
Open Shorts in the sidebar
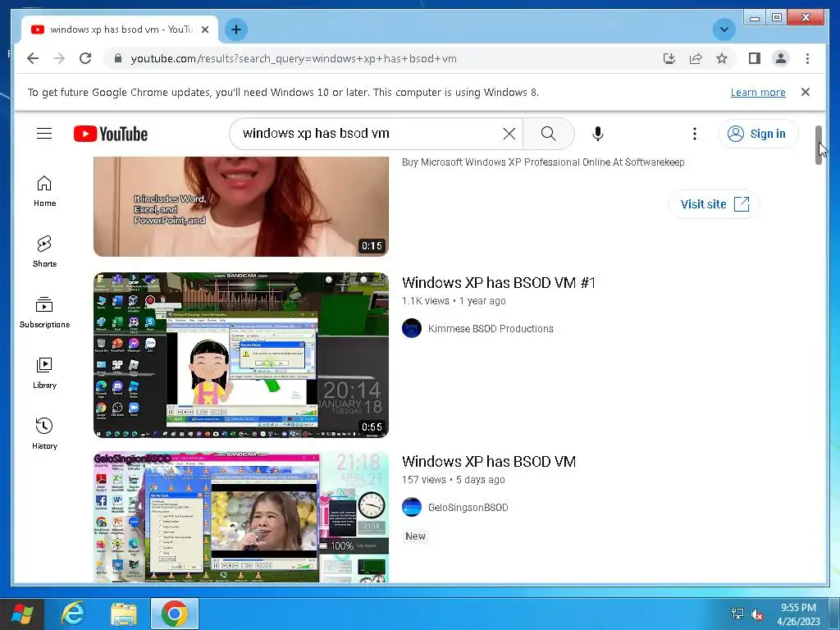(44, 252)
